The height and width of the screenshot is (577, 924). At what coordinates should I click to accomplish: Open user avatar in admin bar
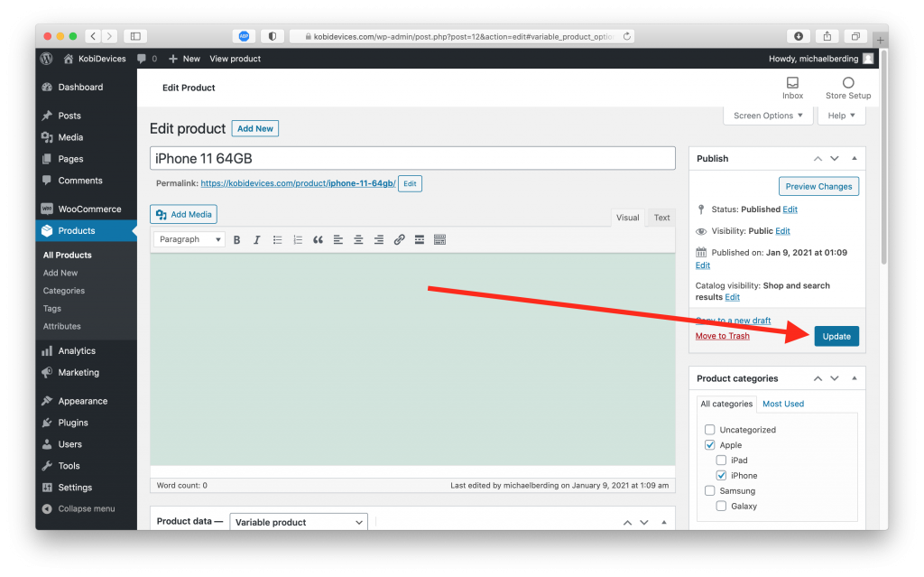pos(868,59)
